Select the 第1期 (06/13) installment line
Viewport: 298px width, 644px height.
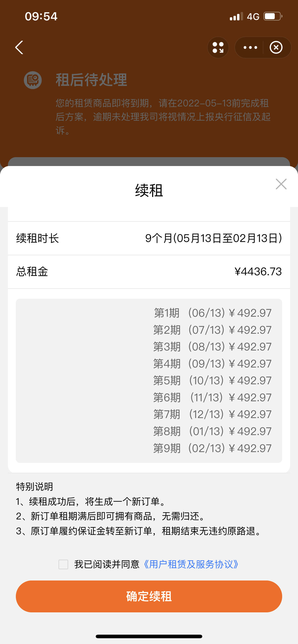(x=212, y=313)
